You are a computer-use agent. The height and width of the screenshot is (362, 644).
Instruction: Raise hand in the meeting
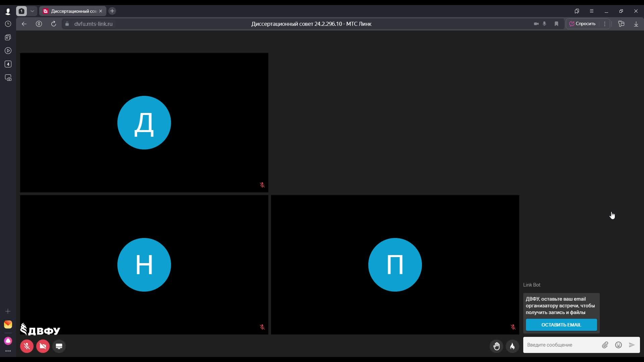coord(496,346)
